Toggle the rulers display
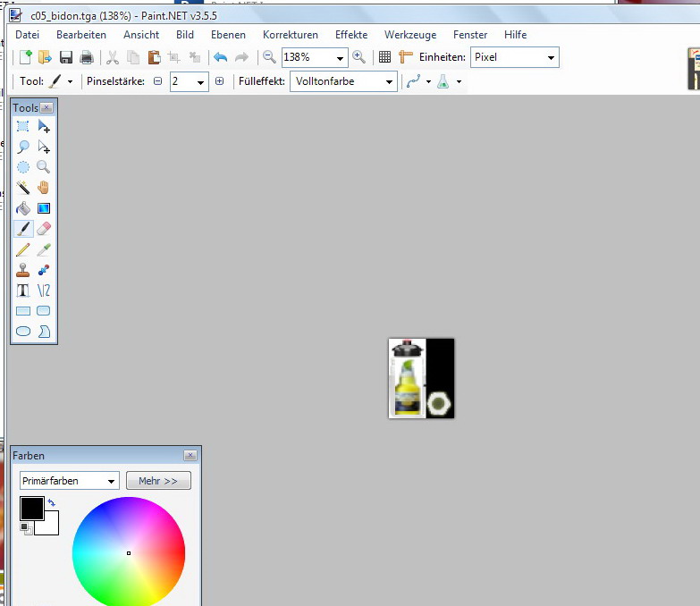 coord(406,57)
